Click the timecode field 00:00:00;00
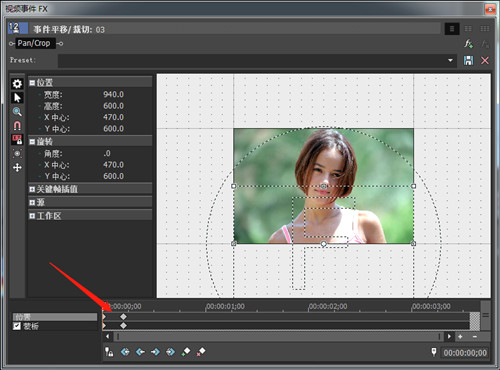This screenshot has height=370, width=500. pyautogui.click(x=465, y=353)
